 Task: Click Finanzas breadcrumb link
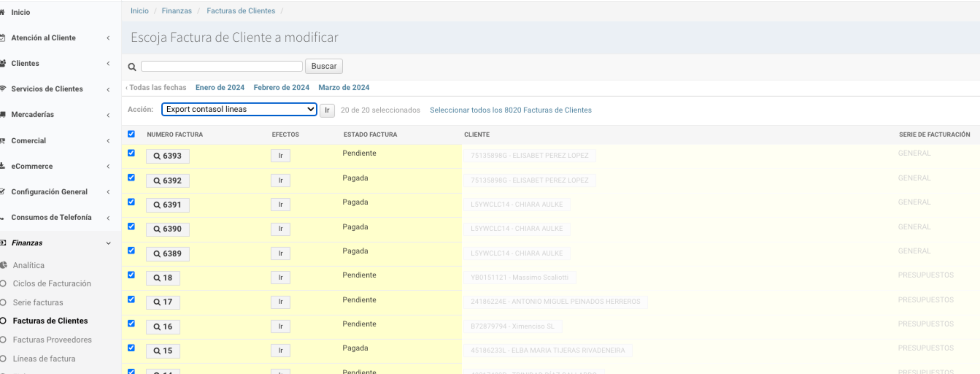pyautogui.click(x=177, y=11)
